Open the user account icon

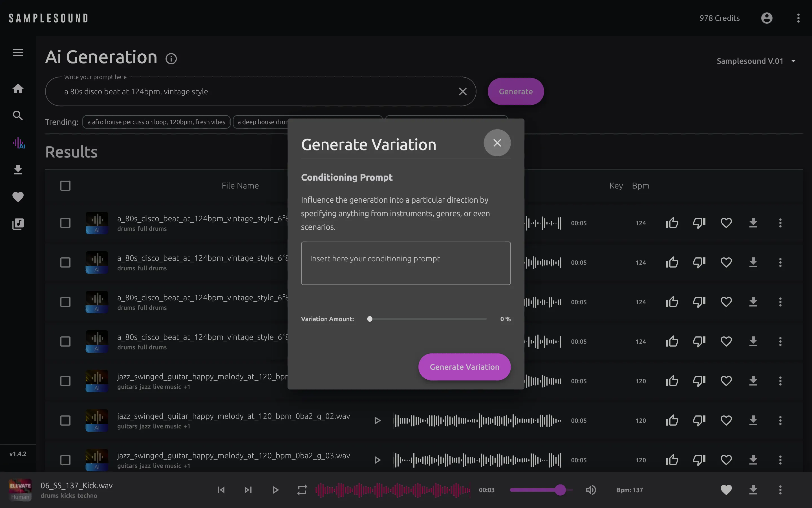pos(767,18)
